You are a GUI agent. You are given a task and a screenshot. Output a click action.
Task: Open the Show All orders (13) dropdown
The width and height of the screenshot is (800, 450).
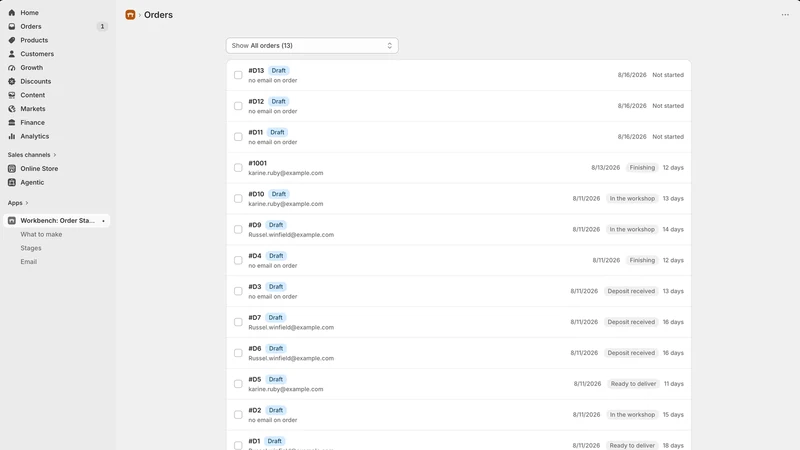(312, 45)
